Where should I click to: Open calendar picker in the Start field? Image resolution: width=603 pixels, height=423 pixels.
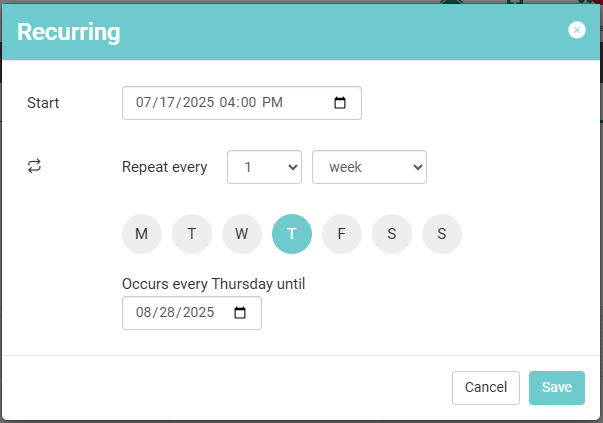(340, 103)
